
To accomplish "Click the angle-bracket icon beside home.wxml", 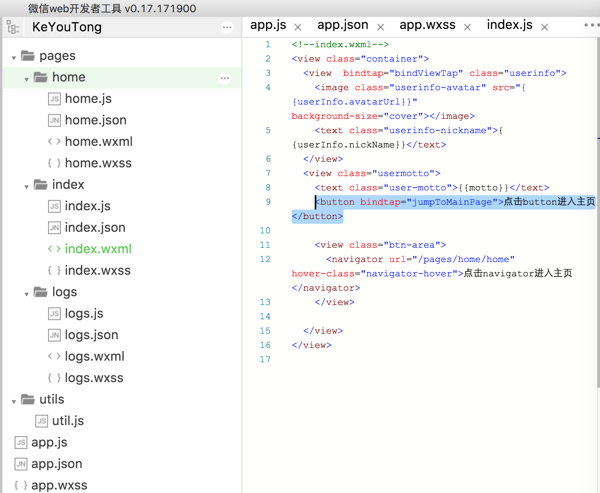I will [54, 142].
